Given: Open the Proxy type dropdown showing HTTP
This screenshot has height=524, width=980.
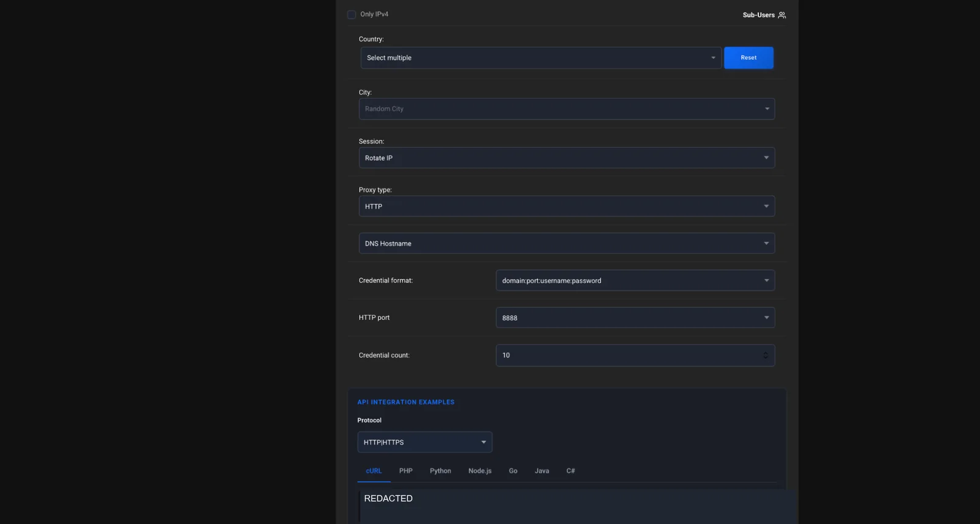Looking at the screenshot, I should coord(567,206).
